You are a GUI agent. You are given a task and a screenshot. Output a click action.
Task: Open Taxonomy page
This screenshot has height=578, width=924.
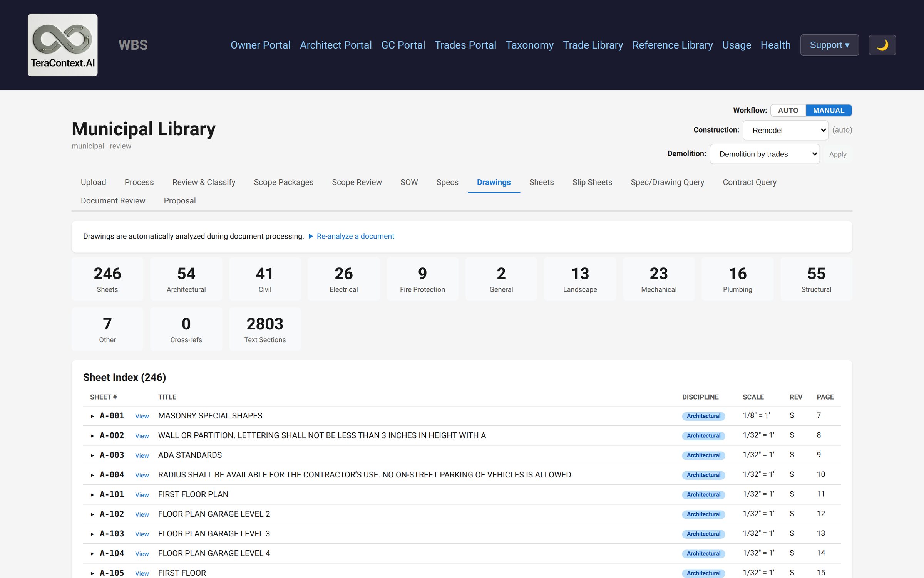(529, 45)
